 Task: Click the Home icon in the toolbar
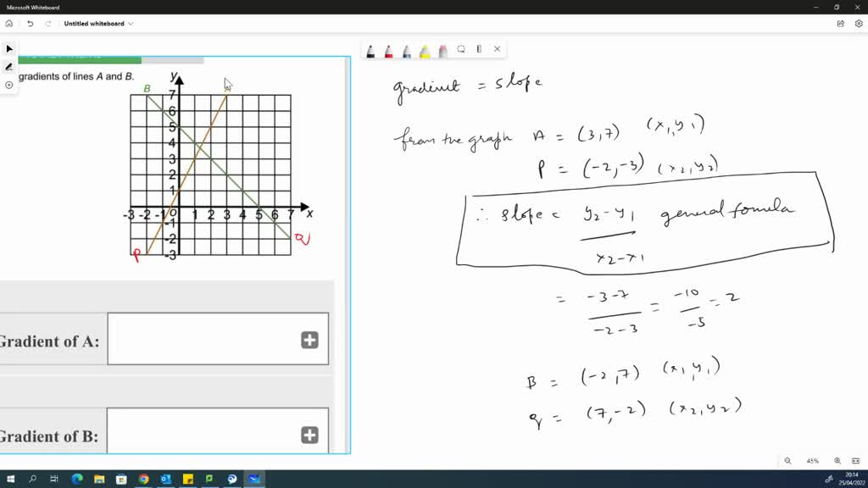point(8,24)
